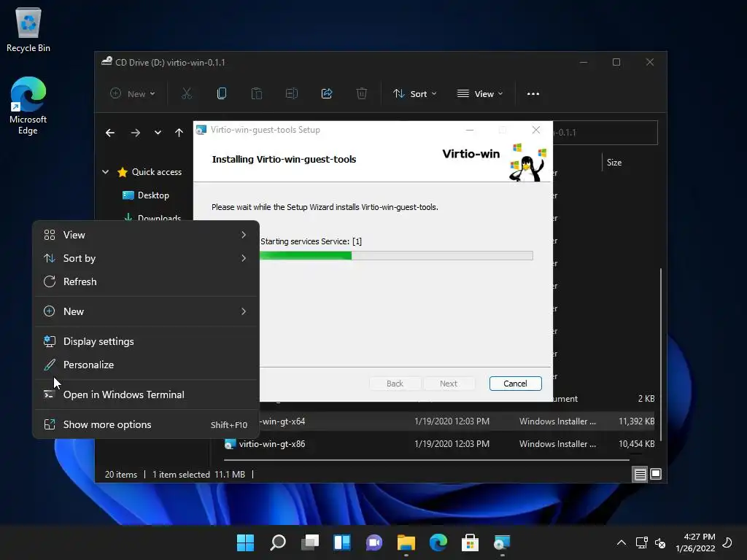Click the Explorer vertical scrollbar
Image resolution: width=747 pixels, height=560 pixels.
[660, 355]
